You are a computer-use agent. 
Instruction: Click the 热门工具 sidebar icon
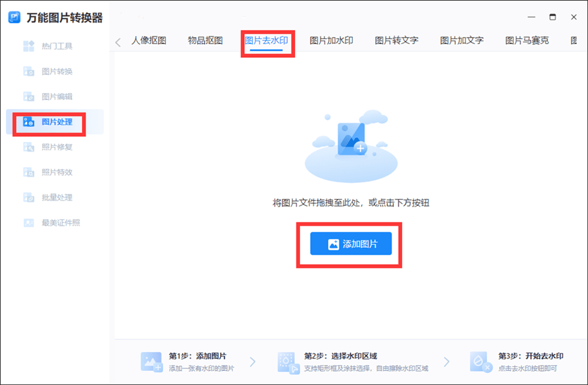click(28, 46)
